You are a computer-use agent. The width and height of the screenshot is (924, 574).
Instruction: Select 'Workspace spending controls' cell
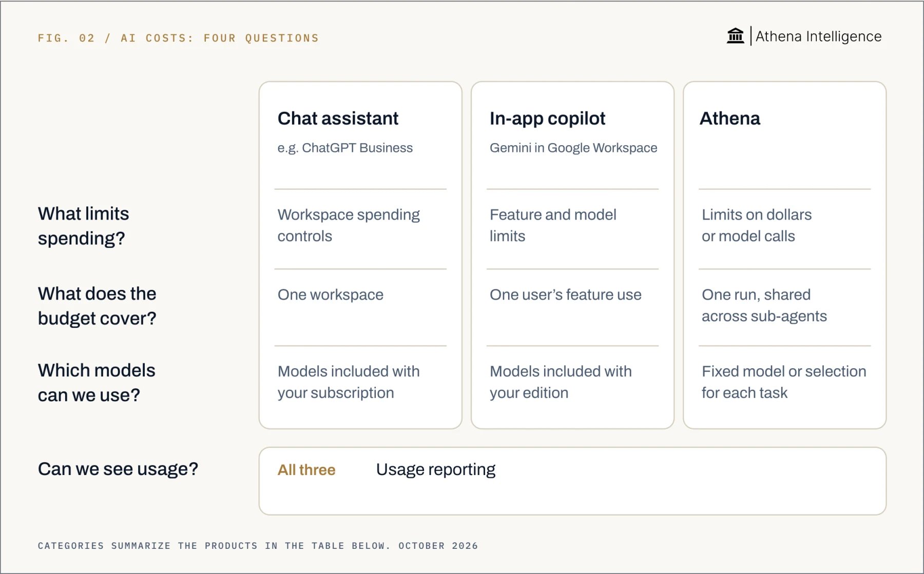coord(349,225)
